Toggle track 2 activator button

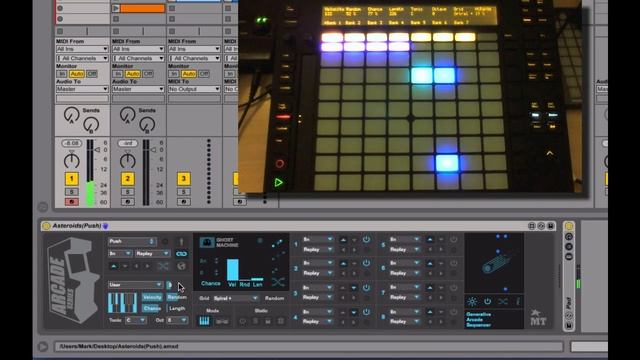127,179
